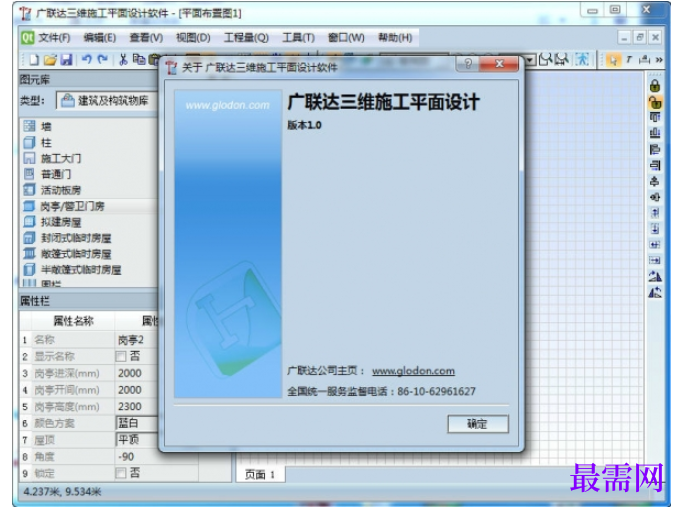Viewport: 682px width, 509px height.
Task: Click the toolbar dropdown arrow beside zoom icons
Action: point(530,60)
